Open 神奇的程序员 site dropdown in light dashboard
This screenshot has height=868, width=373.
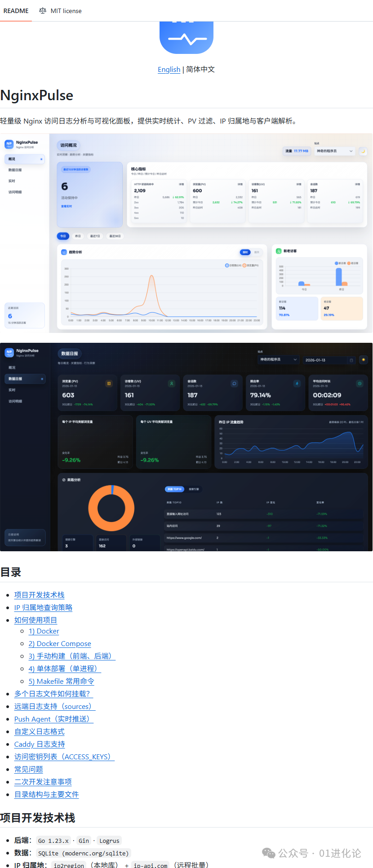(334, 151)
